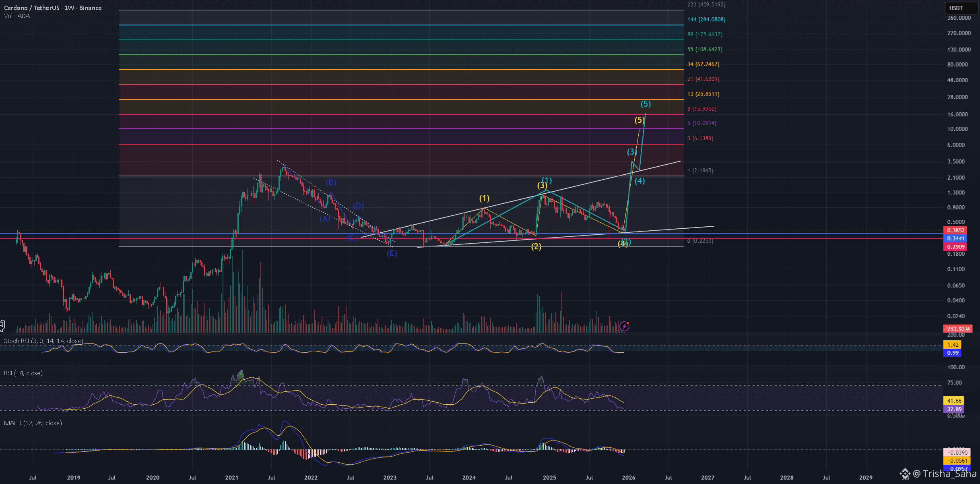
Task: Click the blue 0.3441 price label
Action: pyautogui.click(x=955, y=238)
